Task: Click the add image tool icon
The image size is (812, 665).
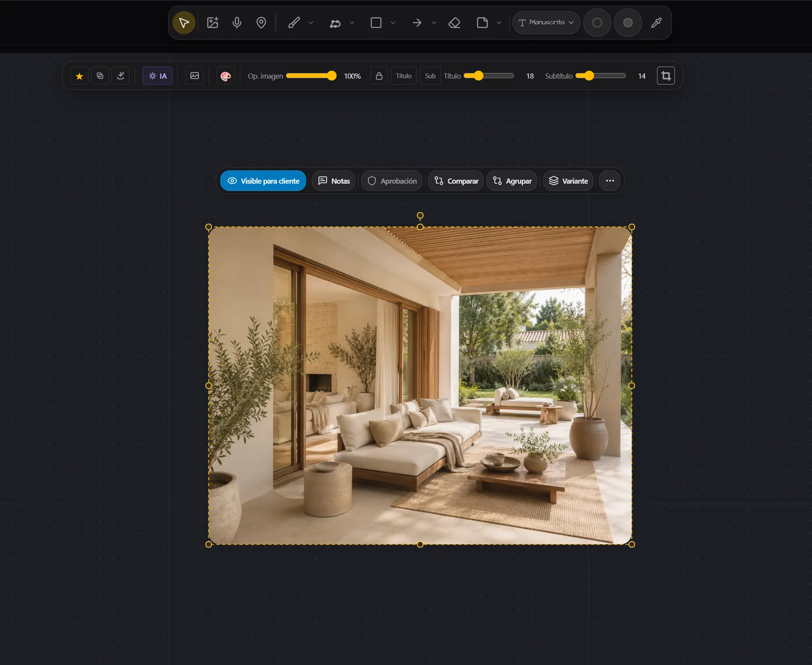Action: point(213,23)
